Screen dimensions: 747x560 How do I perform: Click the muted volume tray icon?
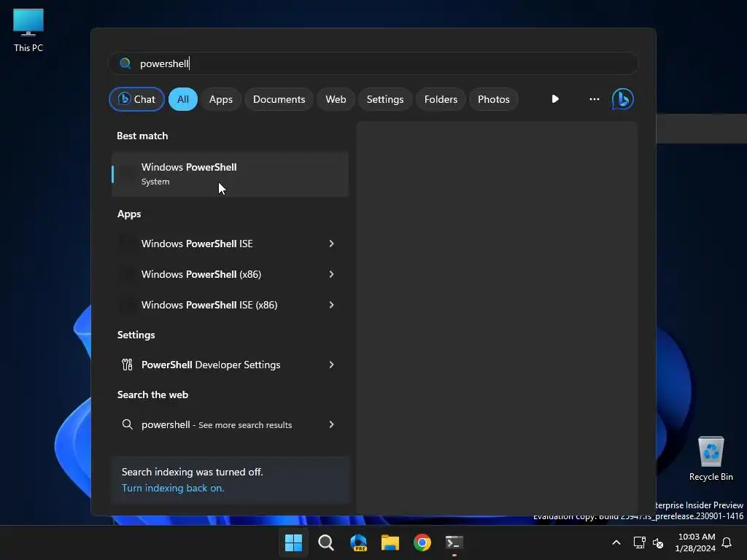coord(658,542)
